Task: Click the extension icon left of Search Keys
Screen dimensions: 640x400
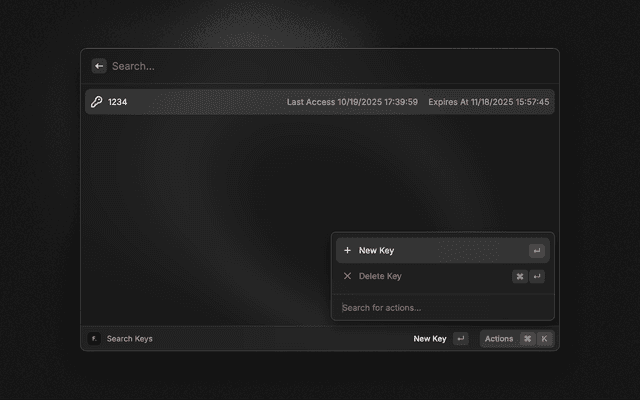Action: pos(94,339)
